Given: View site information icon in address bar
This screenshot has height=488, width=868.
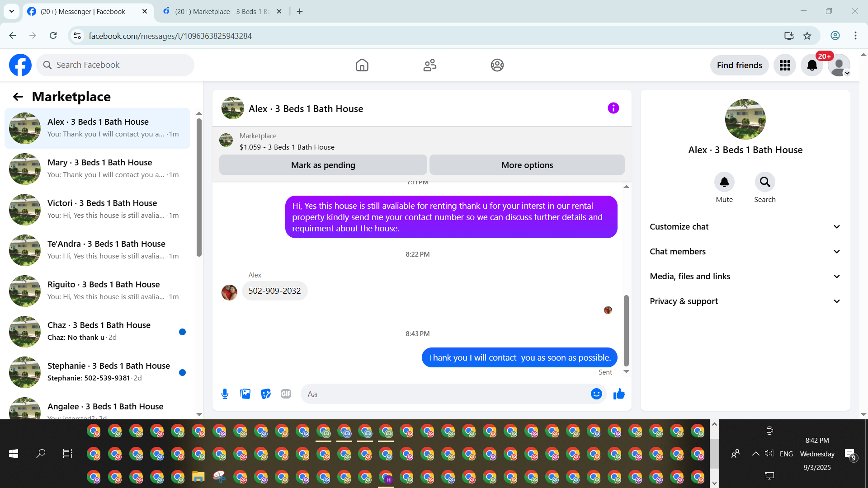Looking at the screenshot, I should coord(77,36).
